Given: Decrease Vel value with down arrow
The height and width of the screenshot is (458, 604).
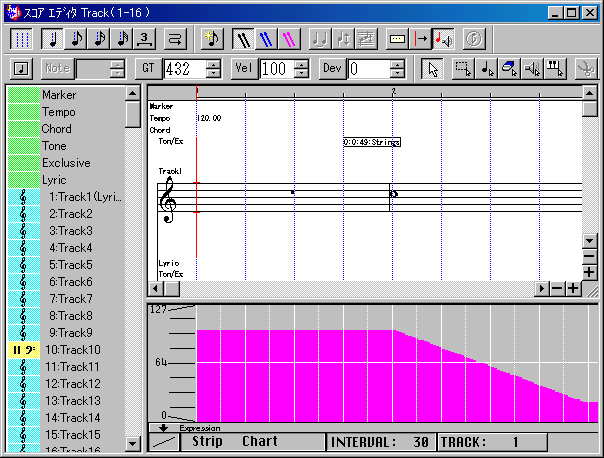Looking at the screenshot, I should 302,74.
